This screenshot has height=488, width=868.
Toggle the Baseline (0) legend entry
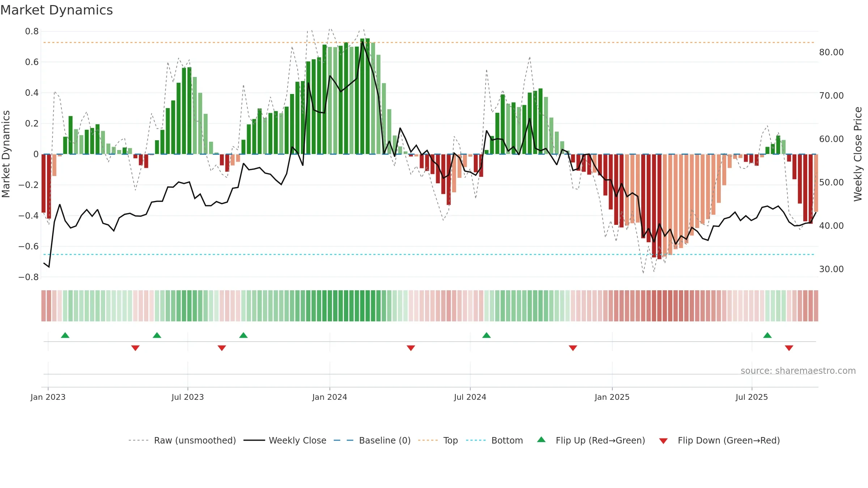pos(372,440)
